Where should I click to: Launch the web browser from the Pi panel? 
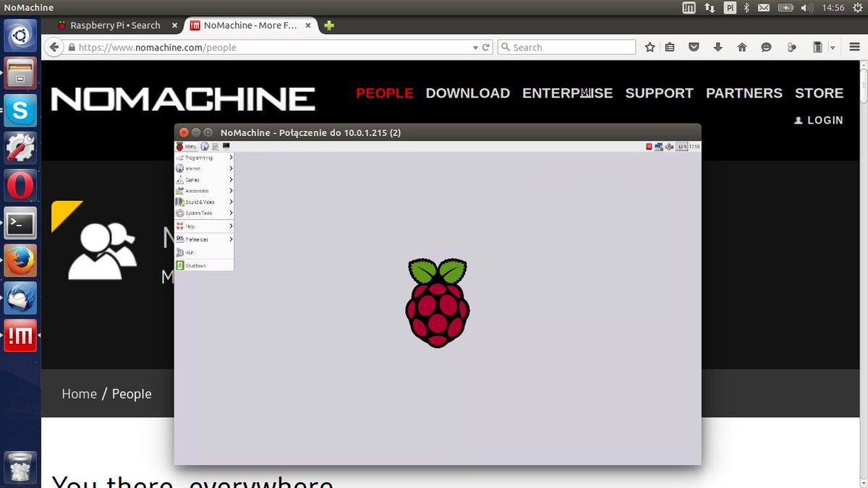205,147
